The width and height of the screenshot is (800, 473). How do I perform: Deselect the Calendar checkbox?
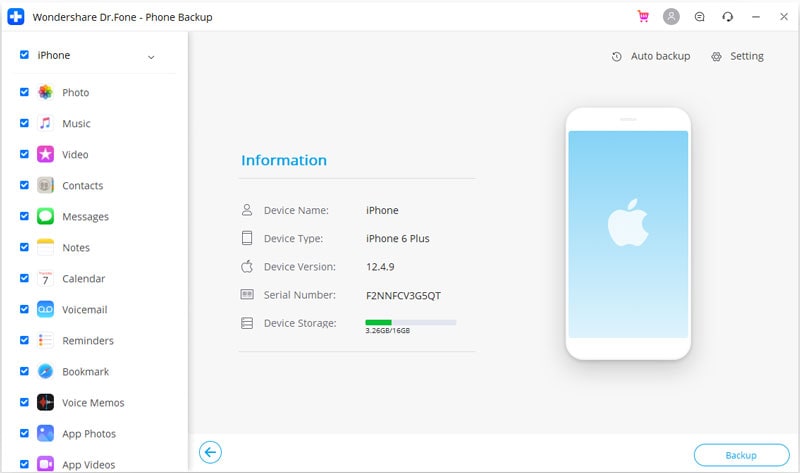[24, 278]
